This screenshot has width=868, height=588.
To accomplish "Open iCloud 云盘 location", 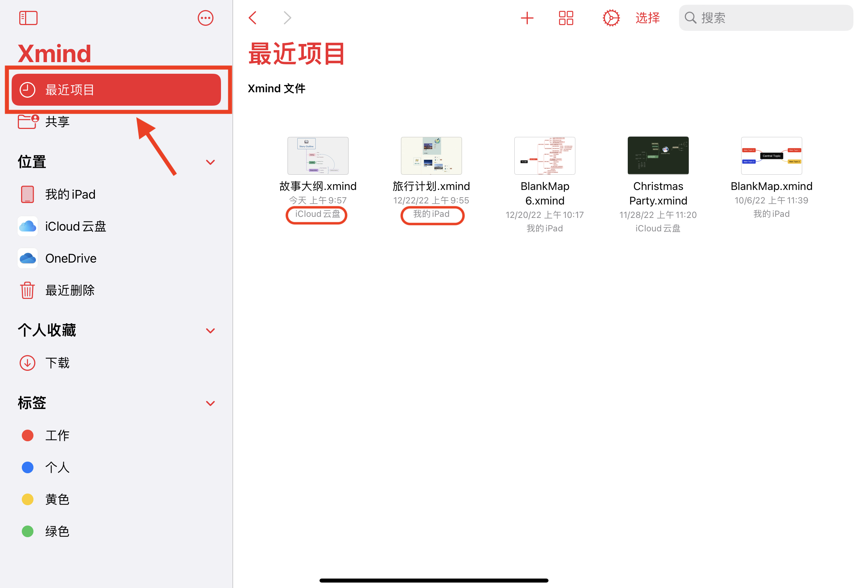I will pyautogui.click(x=116, y=227).
